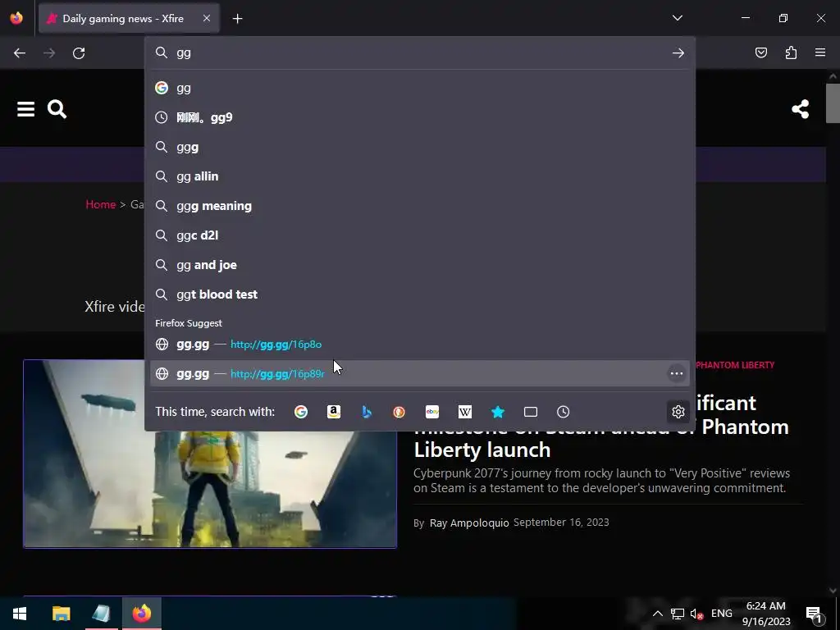Open a new tab with the plus button
This screenshot has height=630, width=840.
pyautogui.click(x=237, y=19)
